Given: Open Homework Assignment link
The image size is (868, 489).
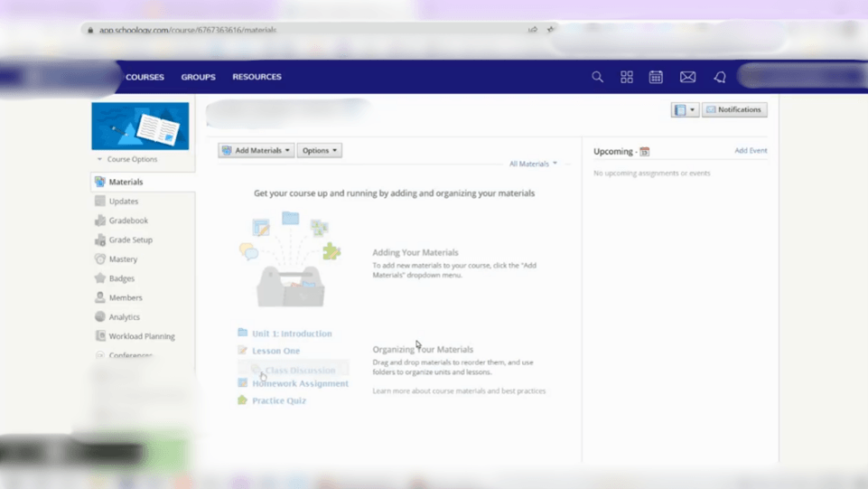Looking at the screenshot, I should pyautogui.click(x=300, y=383).
